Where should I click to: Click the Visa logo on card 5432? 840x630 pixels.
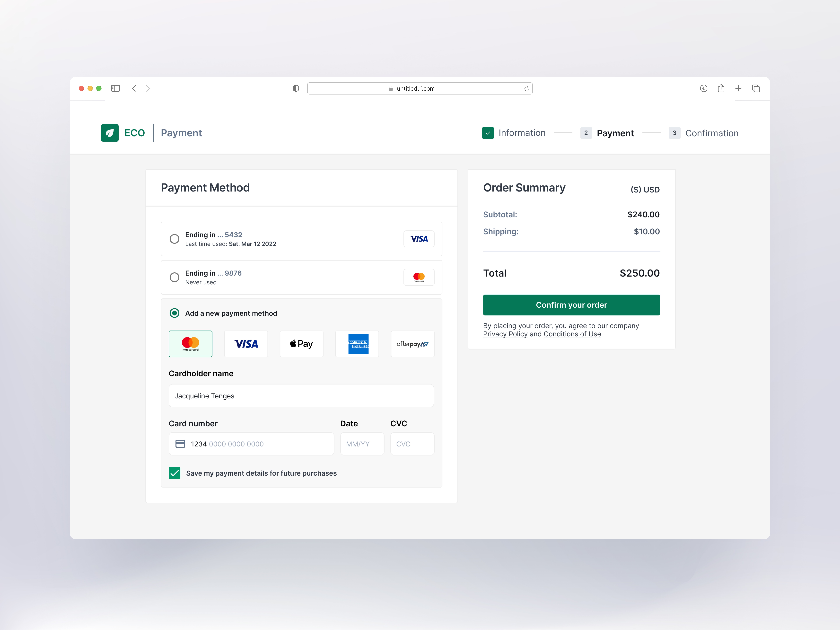419,239
